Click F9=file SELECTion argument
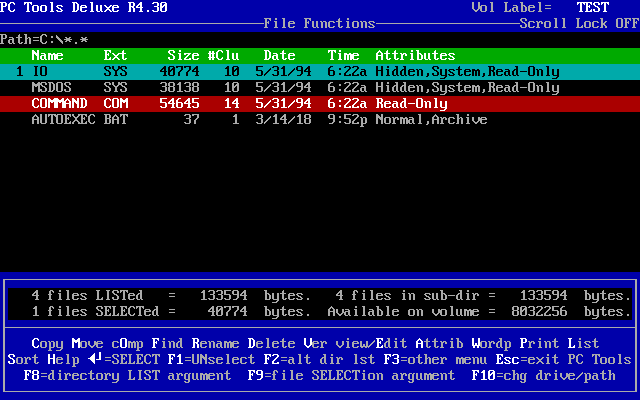This screenshot has height=400, width=640. [x=351, y=376]
